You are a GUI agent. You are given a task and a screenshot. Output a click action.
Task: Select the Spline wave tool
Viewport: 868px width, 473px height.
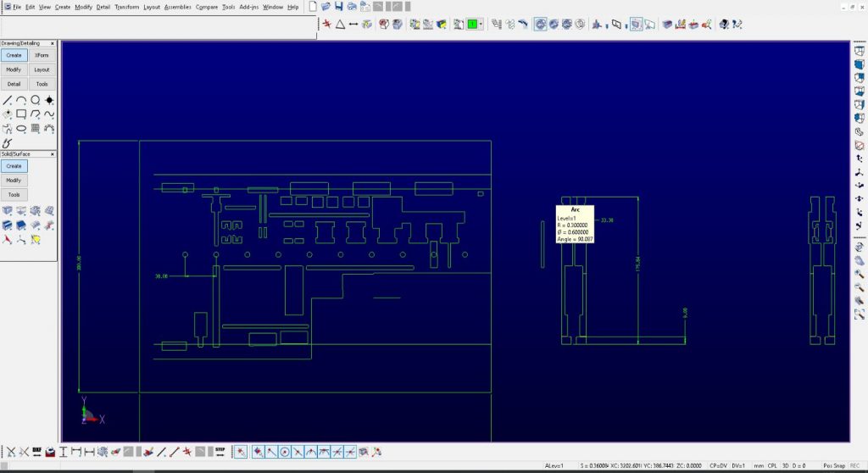click(49, 114)
